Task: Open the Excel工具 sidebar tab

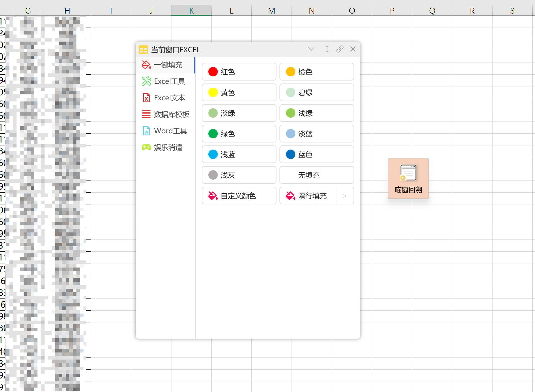Action: pyautogui.click(x=165, y=81)
